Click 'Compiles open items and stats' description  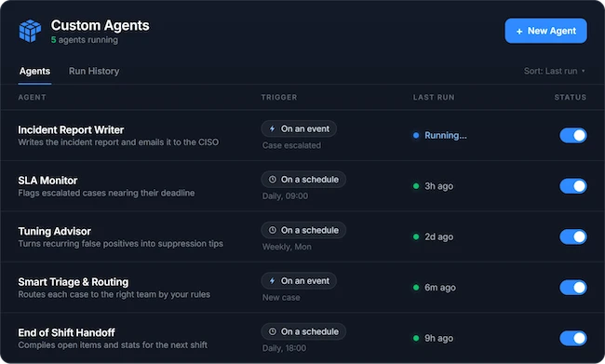(x=113, y=345)
